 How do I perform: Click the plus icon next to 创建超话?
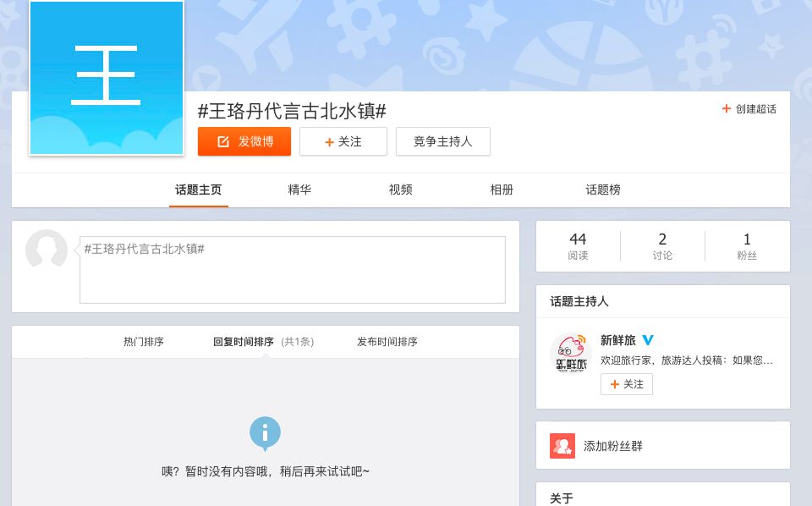[x=726, y=109]
